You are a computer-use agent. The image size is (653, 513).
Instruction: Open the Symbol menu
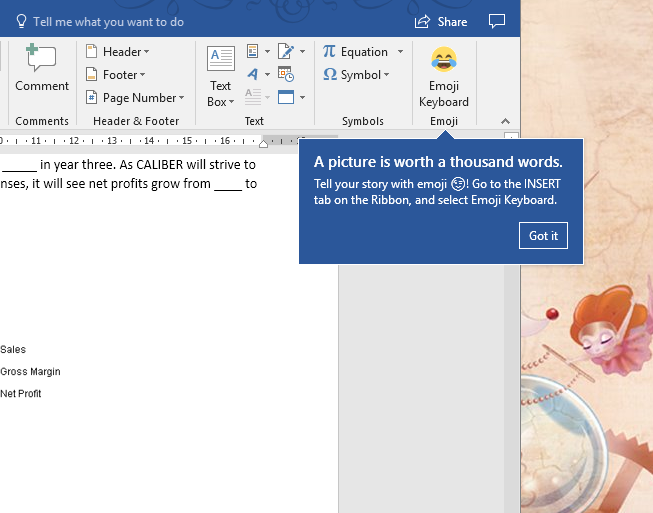[356, 75]
